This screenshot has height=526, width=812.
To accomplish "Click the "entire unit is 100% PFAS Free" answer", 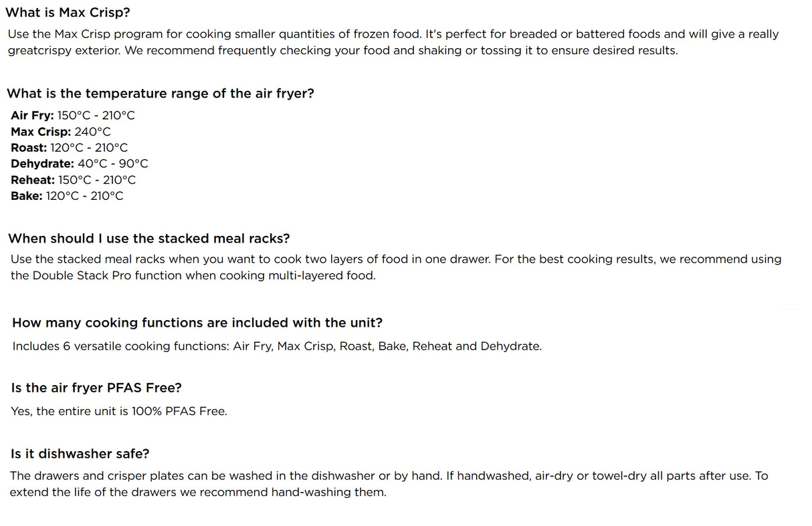I will tap(119, 412).
